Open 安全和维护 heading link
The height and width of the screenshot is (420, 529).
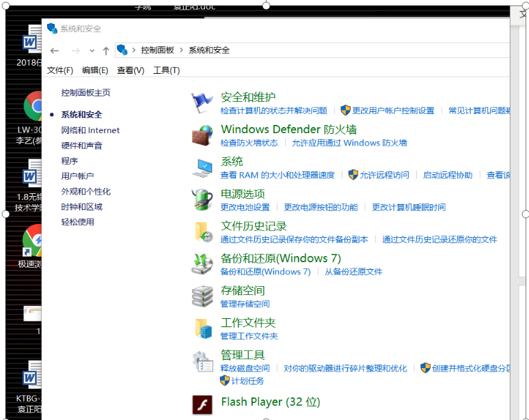248,97
